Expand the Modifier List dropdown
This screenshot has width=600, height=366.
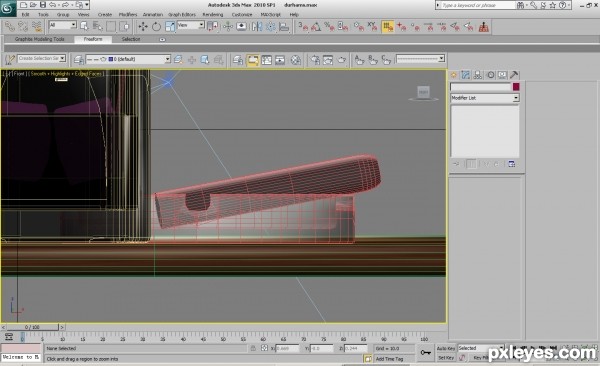coord(484,98)
